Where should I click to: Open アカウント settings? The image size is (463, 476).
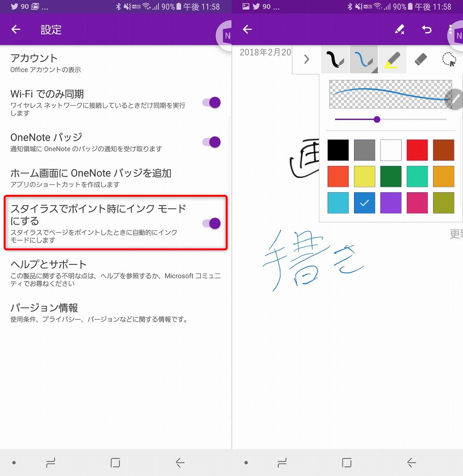[115, 63]
